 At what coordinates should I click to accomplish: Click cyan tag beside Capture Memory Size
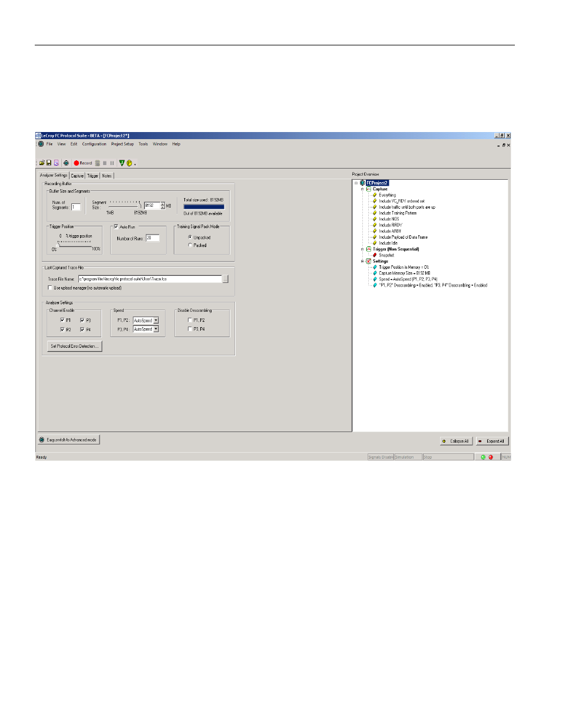[x=375, y=273]
